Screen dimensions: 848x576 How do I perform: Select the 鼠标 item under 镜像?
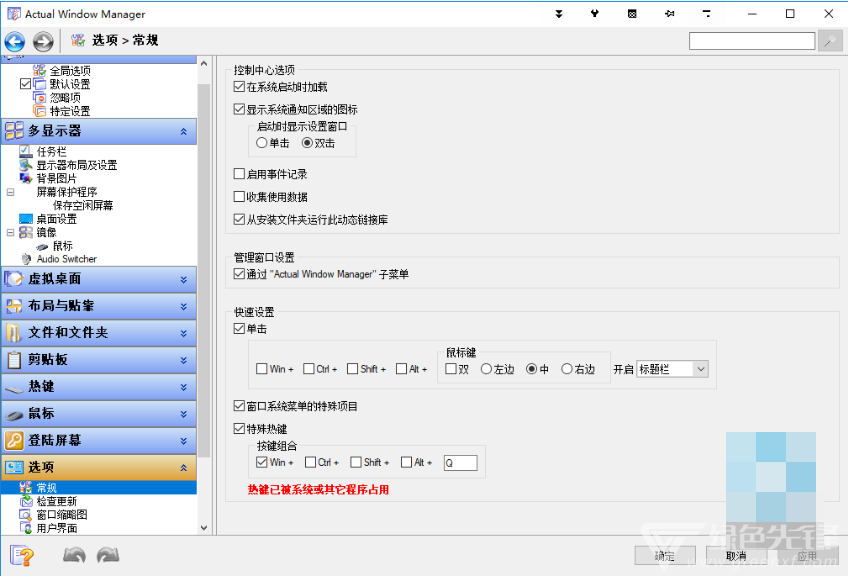[x=62, y=246]
